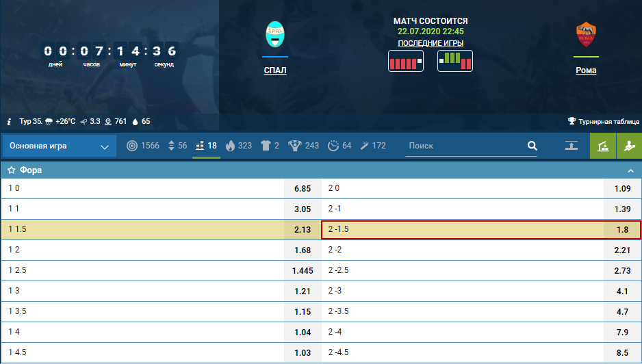The image size is (642, 364).
Task: Select odds 2.21 for handicap 2 -2
Action: [621, 250]
